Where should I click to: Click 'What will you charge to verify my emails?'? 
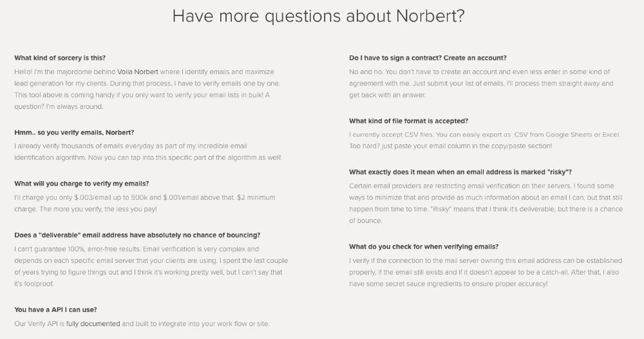coord(82,184)
